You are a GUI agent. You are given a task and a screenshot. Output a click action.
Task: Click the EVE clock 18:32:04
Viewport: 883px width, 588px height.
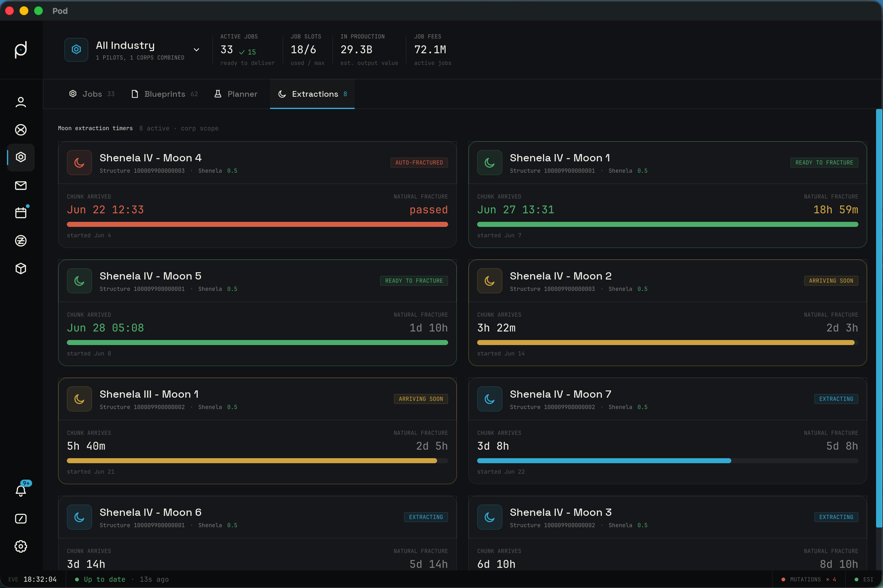coord(40,579)
